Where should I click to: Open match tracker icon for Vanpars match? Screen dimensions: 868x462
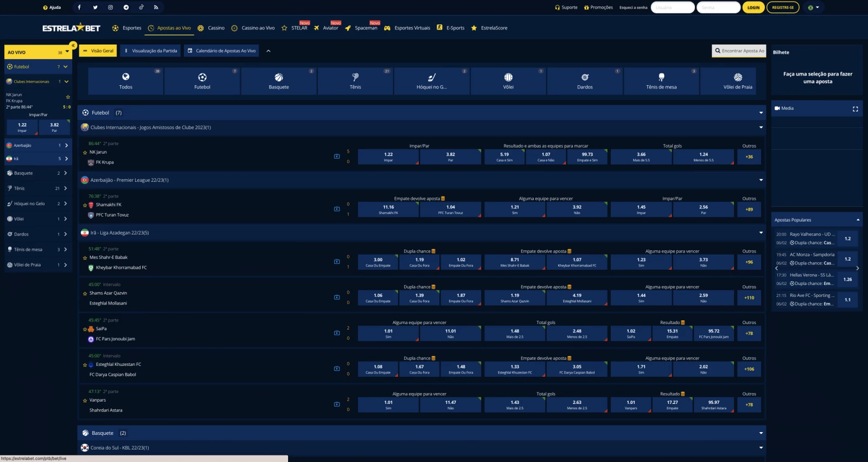[x=337, y=404]
